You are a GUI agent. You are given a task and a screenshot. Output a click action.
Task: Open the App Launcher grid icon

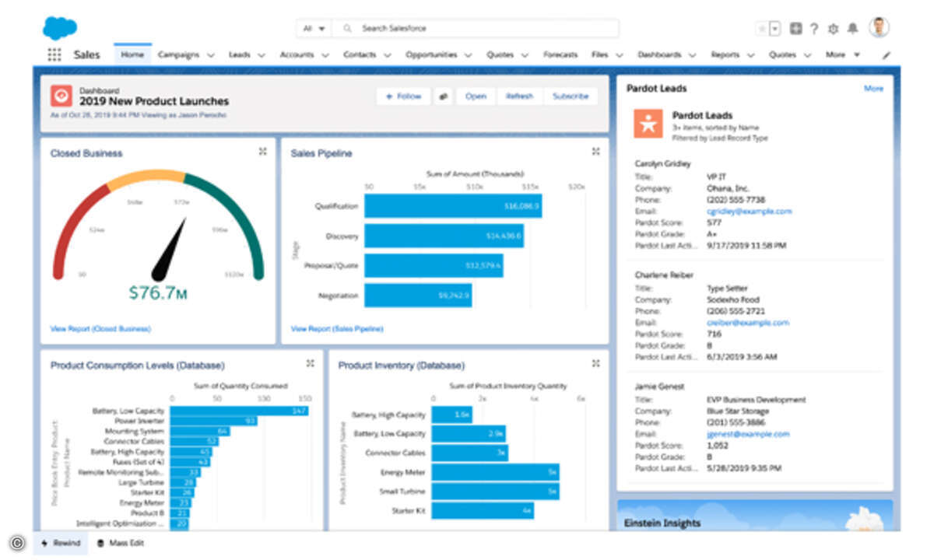pos(54,55)
